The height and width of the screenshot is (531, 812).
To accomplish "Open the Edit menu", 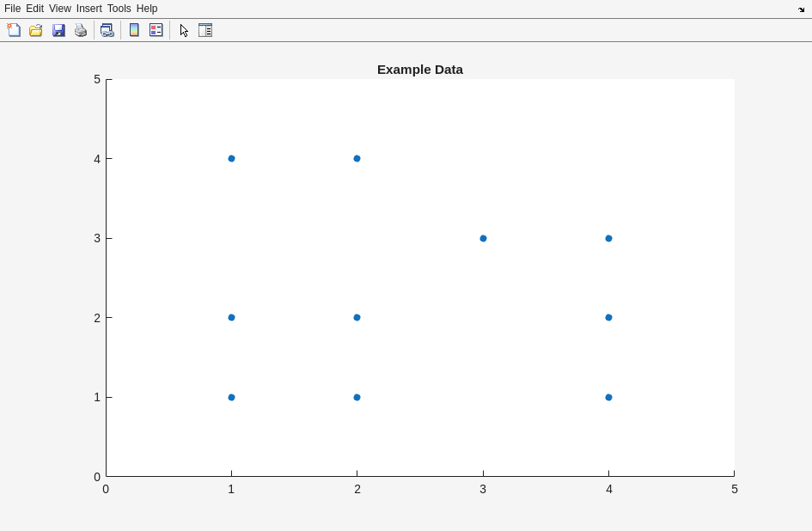I will pyautogui.click(x=34, y=9).
